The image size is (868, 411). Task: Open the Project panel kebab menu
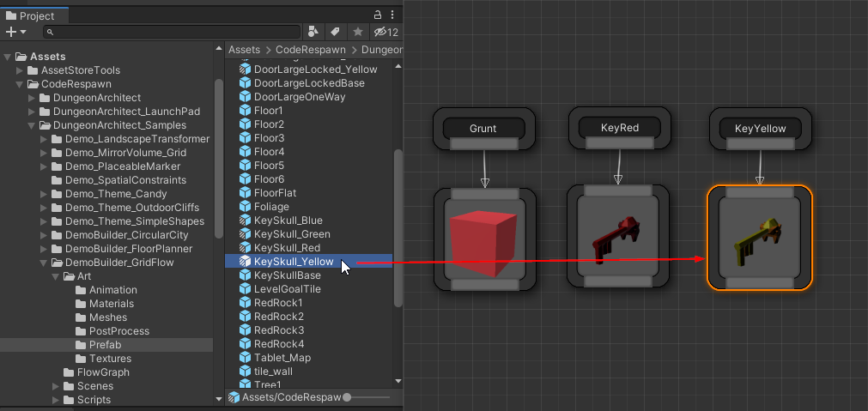393,15
